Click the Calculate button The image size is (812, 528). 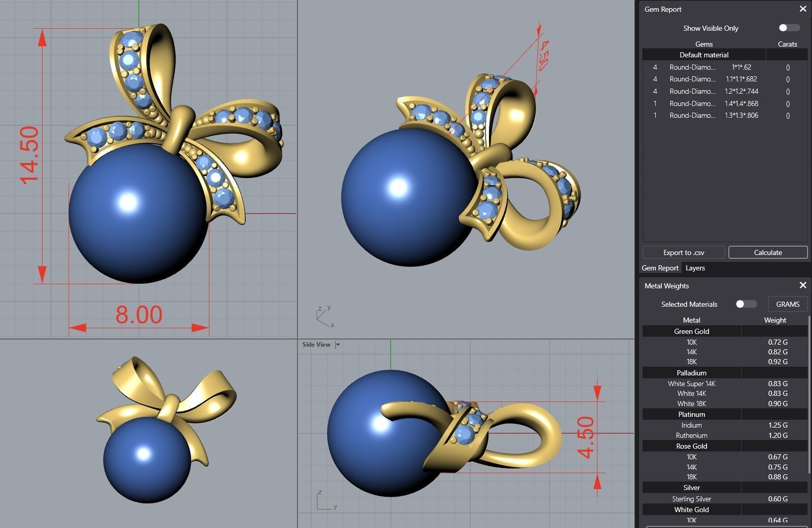pyautogui.click(x=768, y=252)
